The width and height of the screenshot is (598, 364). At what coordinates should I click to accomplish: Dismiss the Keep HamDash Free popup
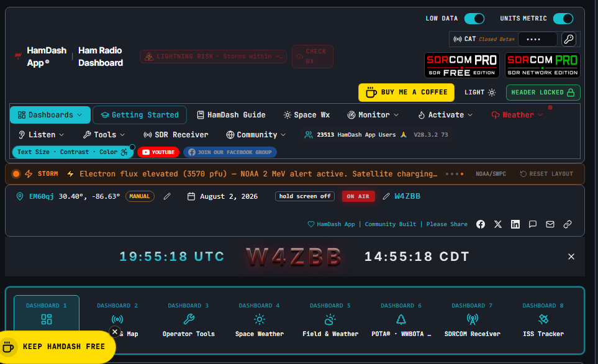(x=115, y=332)
